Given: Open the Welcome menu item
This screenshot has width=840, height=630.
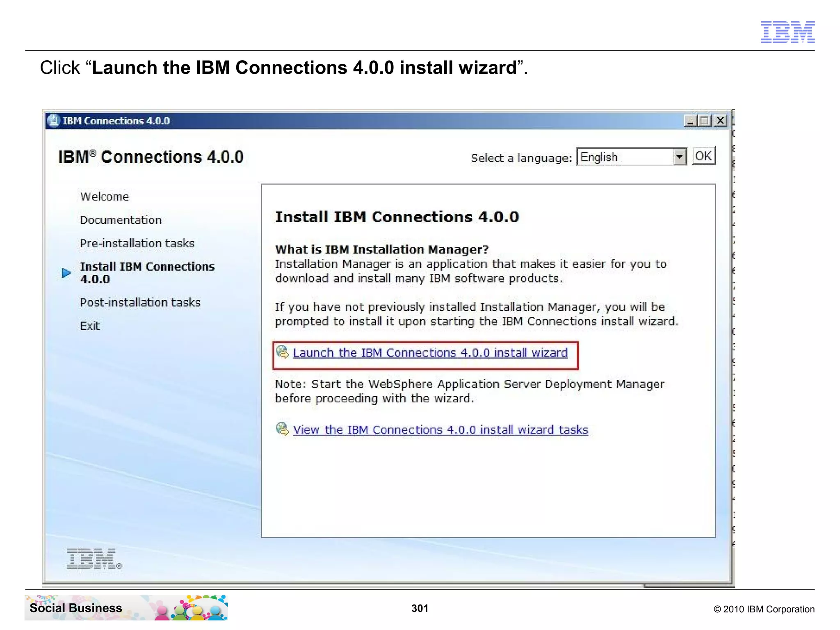Looking at the screenshot, I should pos(105,196).
